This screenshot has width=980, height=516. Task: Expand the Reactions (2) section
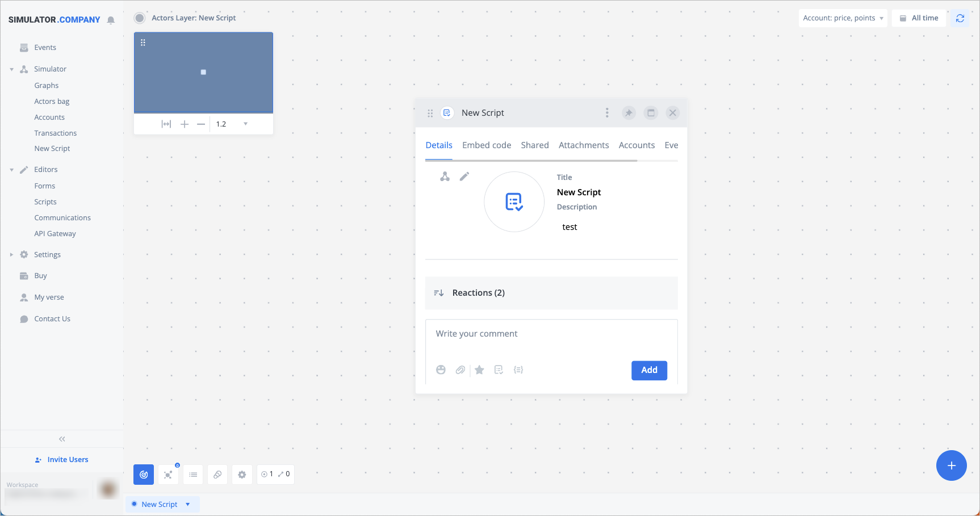tap(551, 293)
